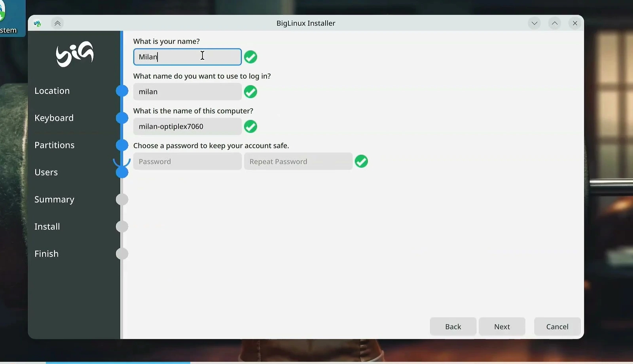Screen dimensions: 633x364
Task: Click the 'Choose a password to keep your account safe.' label
Action: tap(211, 146)
